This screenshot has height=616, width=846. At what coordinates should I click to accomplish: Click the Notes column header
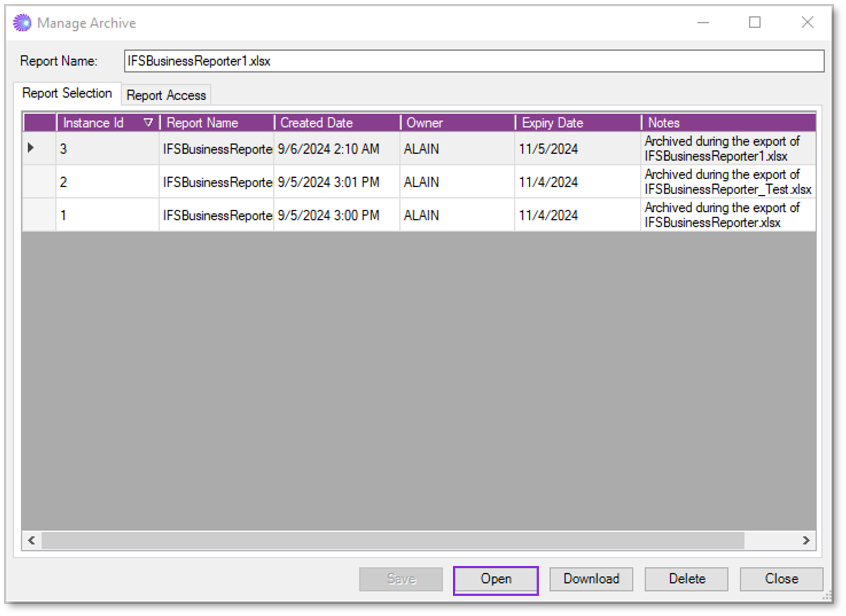pos(663,122)
